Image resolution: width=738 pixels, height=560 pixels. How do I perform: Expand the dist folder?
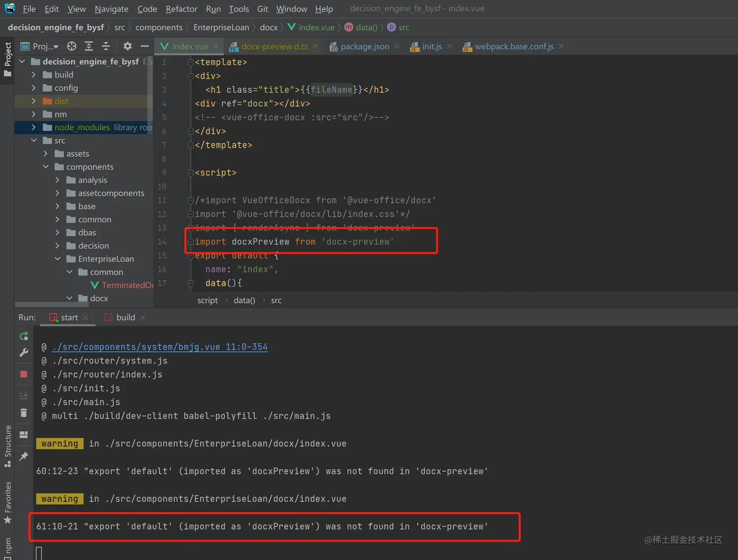coord(33,101)
